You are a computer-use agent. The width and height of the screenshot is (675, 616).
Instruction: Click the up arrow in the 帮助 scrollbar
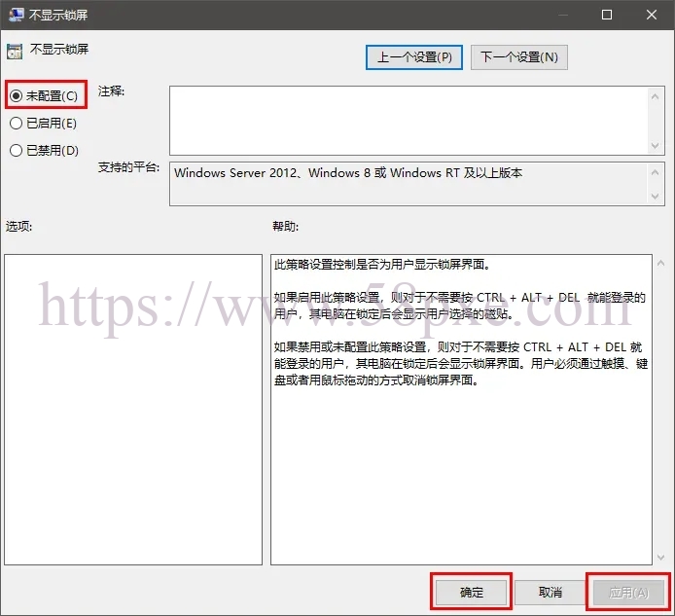pyautogui.click(x=660, y=263)
